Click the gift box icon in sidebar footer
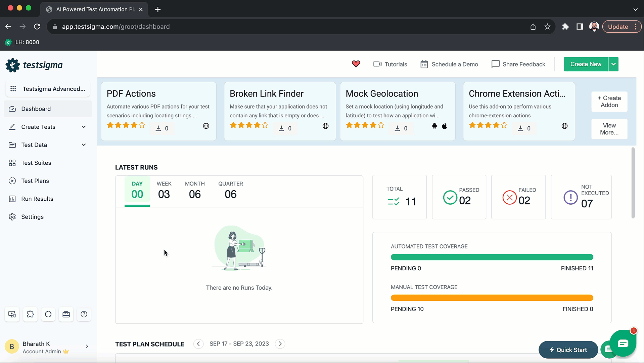Screen dimensions: 644x363 pyautogui.click(x=66, y=314)
